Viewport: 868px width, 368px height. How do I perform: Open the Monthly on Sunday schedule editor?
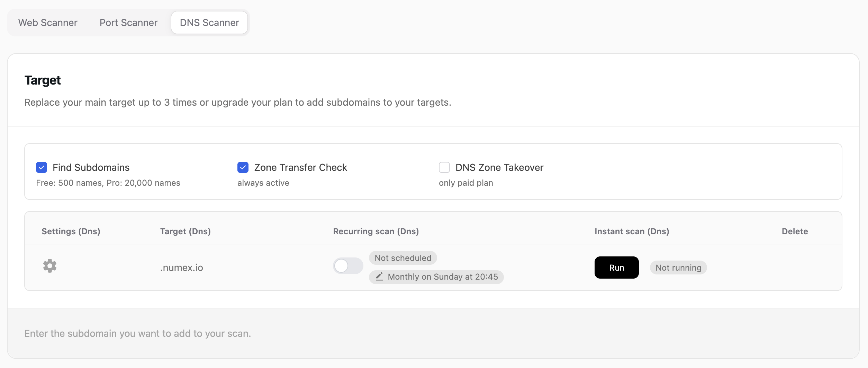click(436, 277)
